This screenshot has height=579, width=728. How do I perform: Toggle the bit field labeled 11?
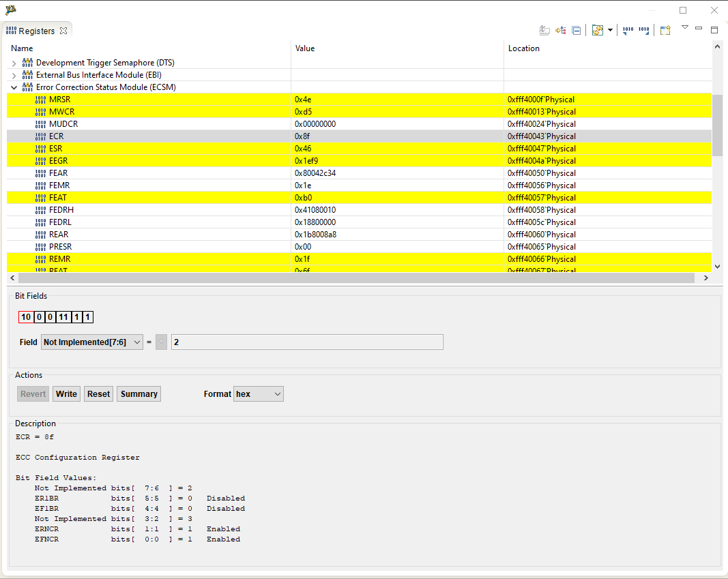pyautogui.click(x=63, y=316)
